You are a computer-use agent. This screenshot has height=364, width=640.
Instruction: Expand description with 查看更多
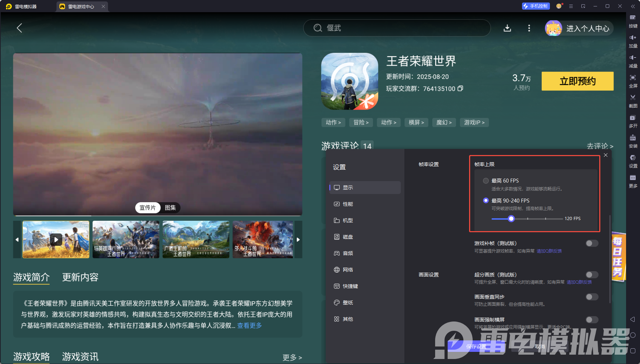tap(250, 325)
